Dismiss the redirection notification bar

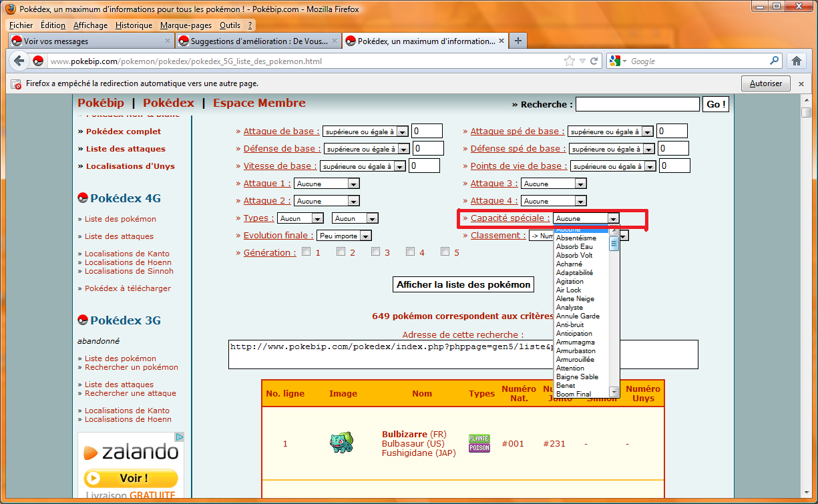[x=803, y=83]
